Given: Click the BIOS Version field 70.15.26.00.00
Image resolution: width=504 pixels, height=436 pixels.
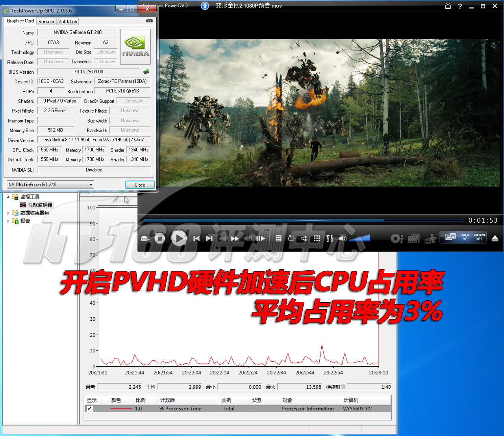Looking at the screenshot, I should click(89, 72).
